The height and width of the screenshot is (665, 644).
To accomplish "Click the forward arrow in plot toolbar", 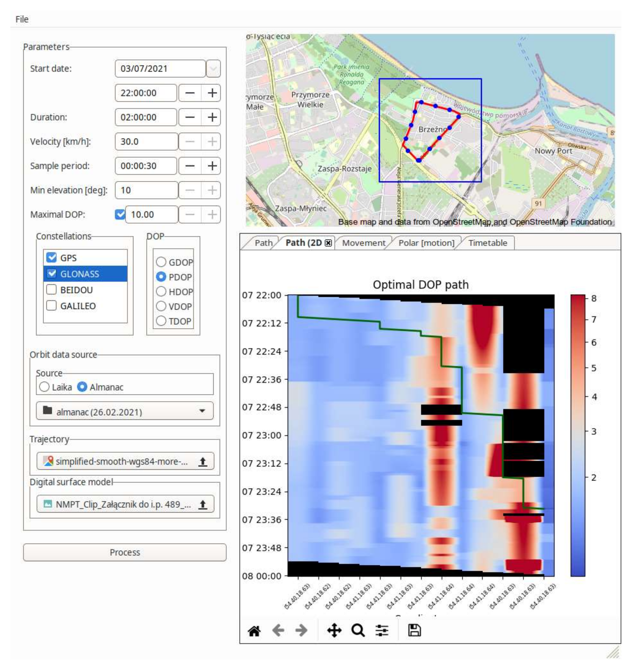I will click(x=301, y=631).
